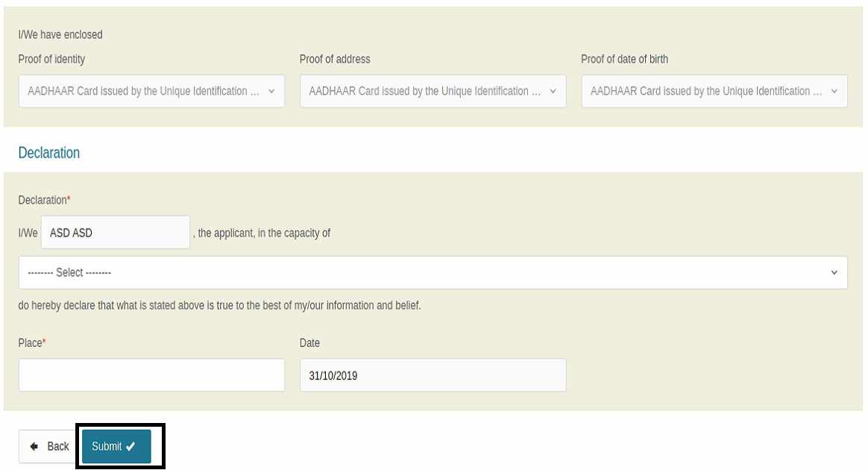Image resolution: width=868 pixels, height=470 pixels.
Task: Click the checkmark icon on Submit button
Action: 130,446
